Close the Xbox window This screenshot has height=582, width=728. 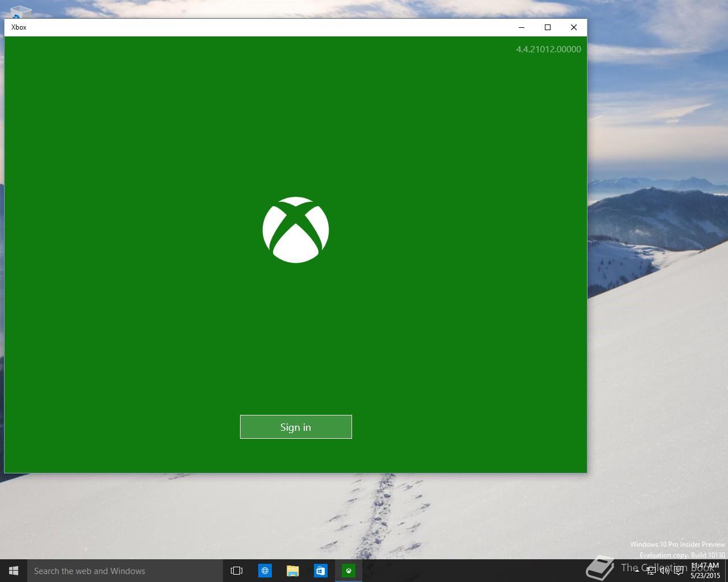click(x=574, y=27)
